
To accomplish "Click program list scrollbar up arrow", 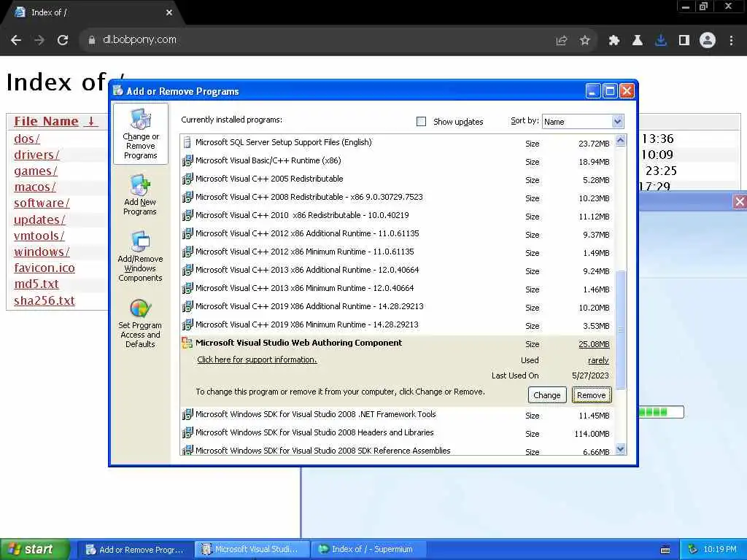I will point(620,141).
